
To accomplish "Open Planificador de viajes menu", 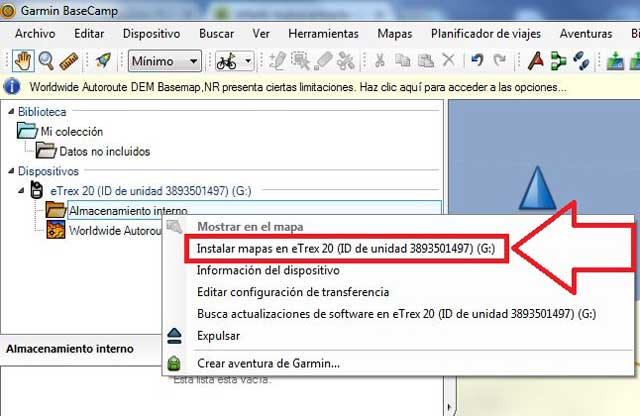I will point(486,33).
